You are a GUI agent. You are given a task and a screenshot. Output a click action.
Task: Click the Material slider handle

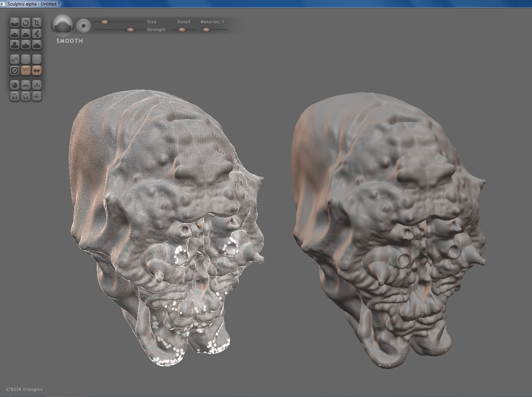tap(206, 30)
